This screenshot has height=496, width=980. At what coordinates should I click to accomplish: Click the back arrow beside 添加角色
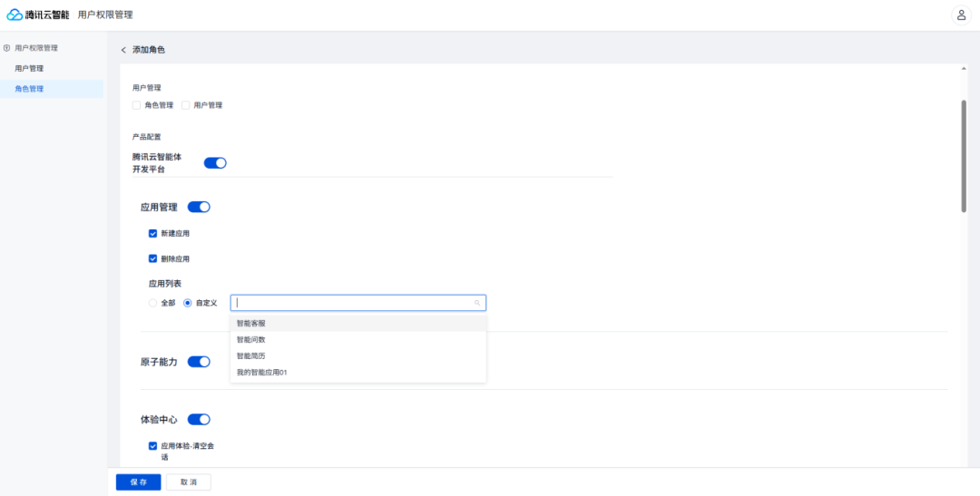[x=123, y=50]
